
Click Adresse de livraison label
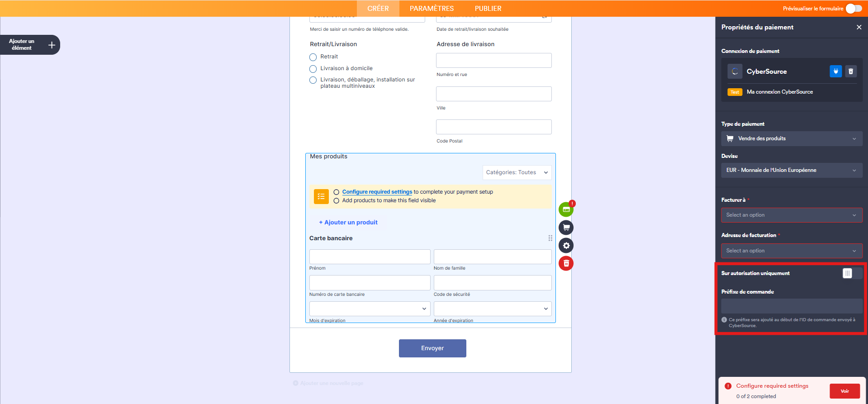[465, 44]
